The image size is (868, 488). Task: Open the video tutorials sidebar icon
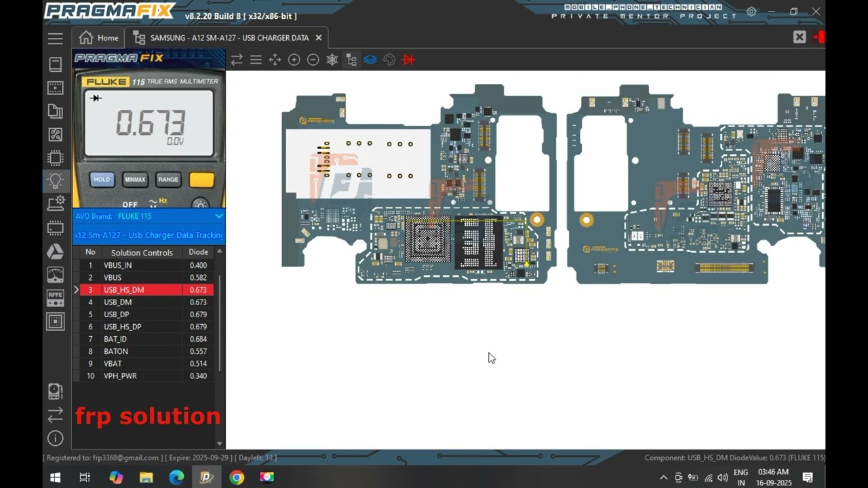click(x=56, y=88)
